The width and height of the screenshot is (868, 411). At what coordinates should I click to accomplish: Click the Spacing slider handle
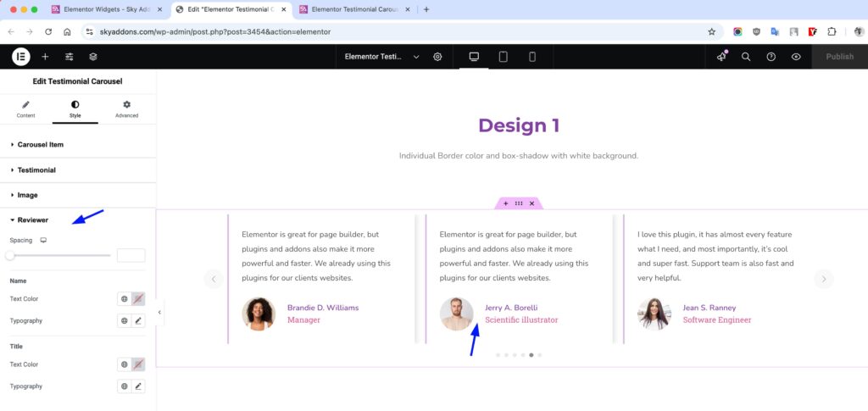(10, 256)
